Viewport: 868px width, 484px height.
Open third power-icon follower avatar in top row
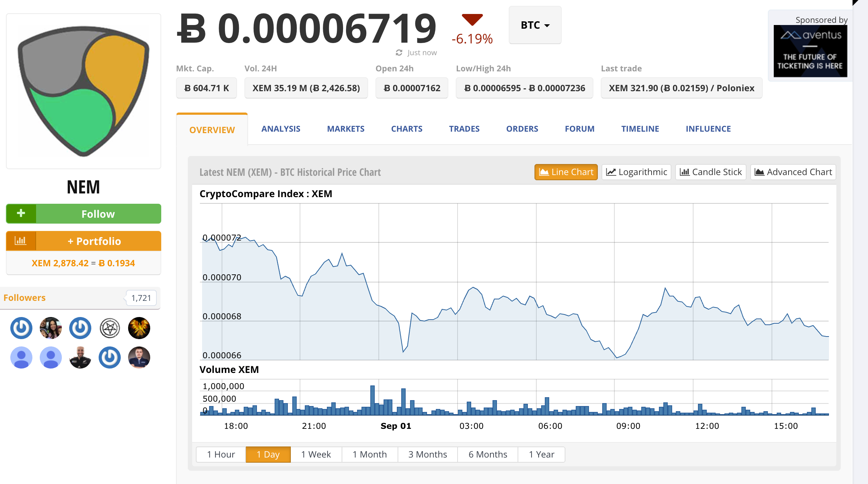[x=80, y=328]
